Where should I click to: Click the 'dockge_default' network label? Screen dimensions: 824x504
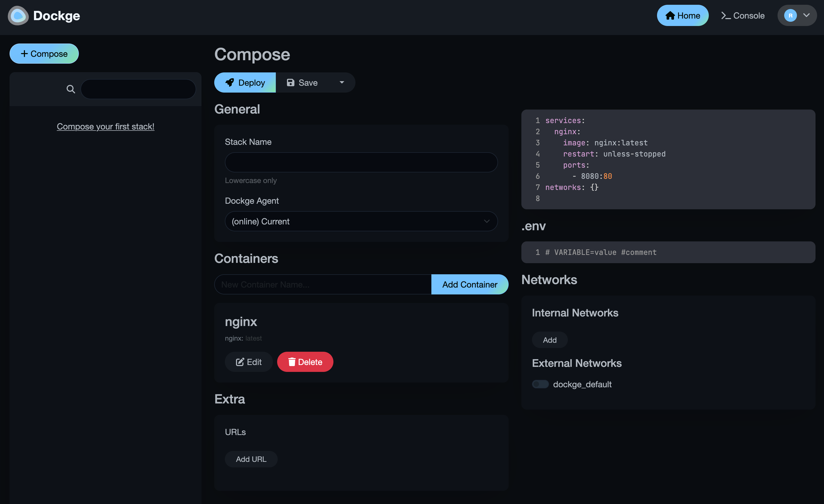(x=582, y=384)
